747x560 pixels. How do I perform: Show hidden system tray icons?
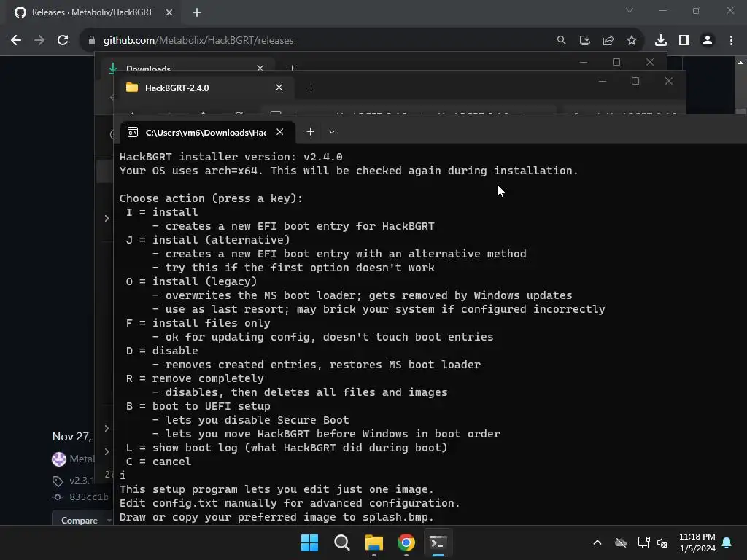(x=597, y=542)
